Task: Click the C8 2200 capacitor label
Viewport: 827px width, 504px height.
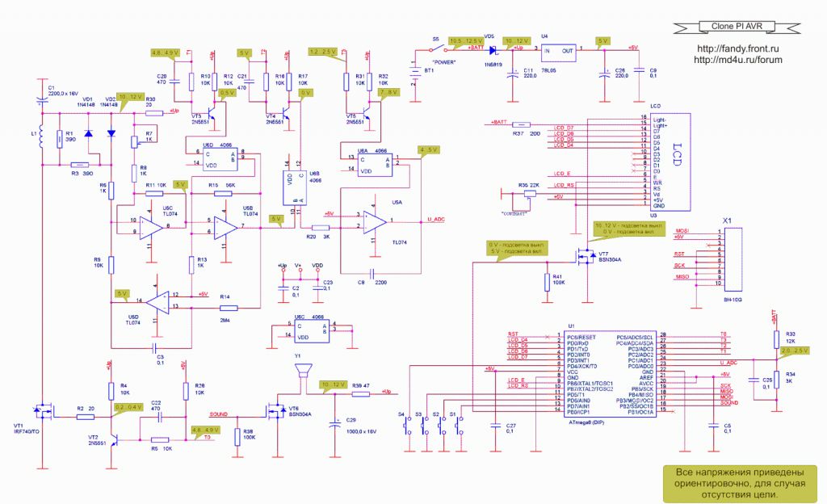Action: pos(372,283)
